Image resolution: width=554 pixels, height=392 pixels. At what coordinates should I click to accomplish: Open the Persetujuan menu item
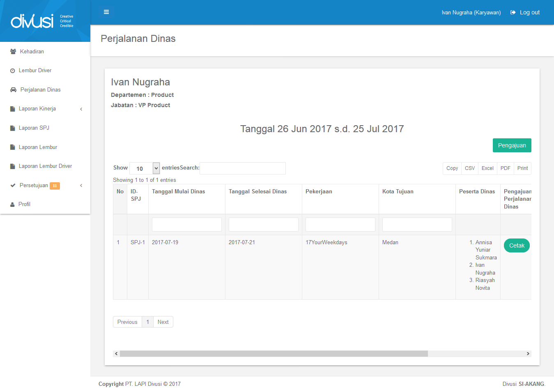(34, 186)
